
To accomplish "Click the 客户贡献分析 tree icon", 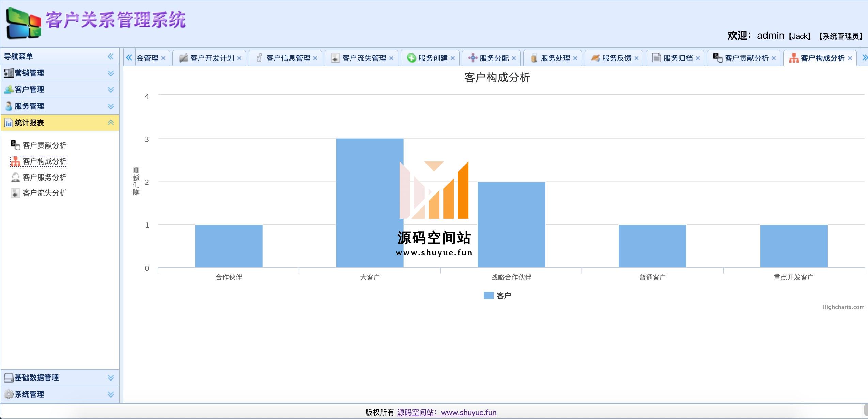I will click(15, 145).
